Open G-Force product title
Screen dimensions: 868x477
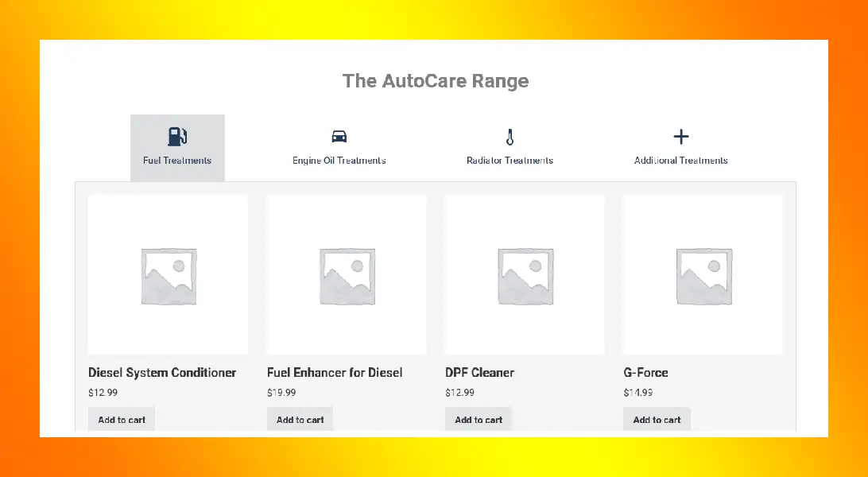tap(645, 372)
